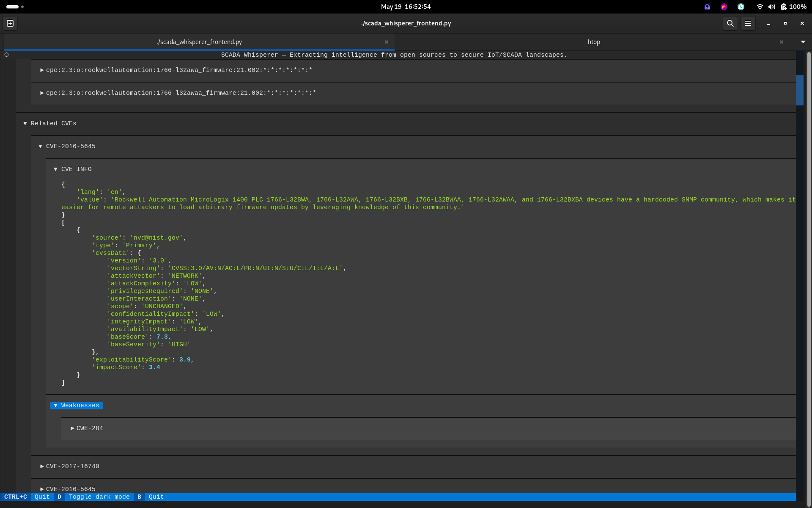The image size is (812, 508).
Task: Click the 'source': 'nvd@nist.gov' line
Action: 139,238
